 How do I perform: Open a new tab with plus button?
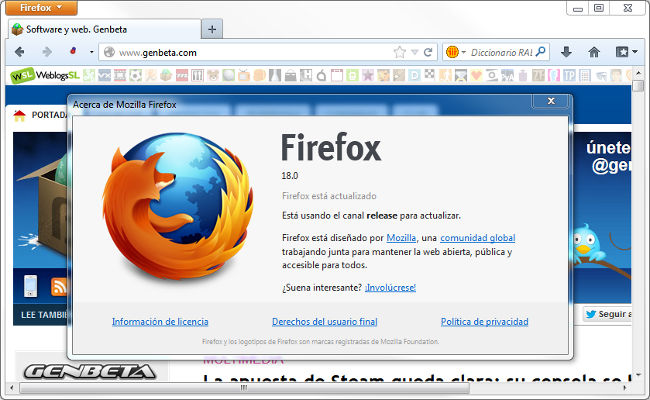(x=212, y=29)
